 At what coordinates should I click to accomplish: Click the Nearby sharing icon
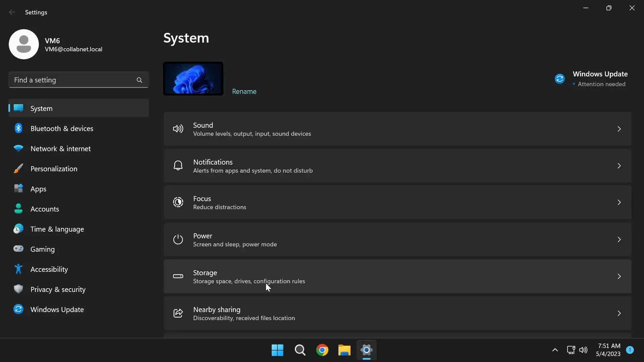tap(178, 313)
